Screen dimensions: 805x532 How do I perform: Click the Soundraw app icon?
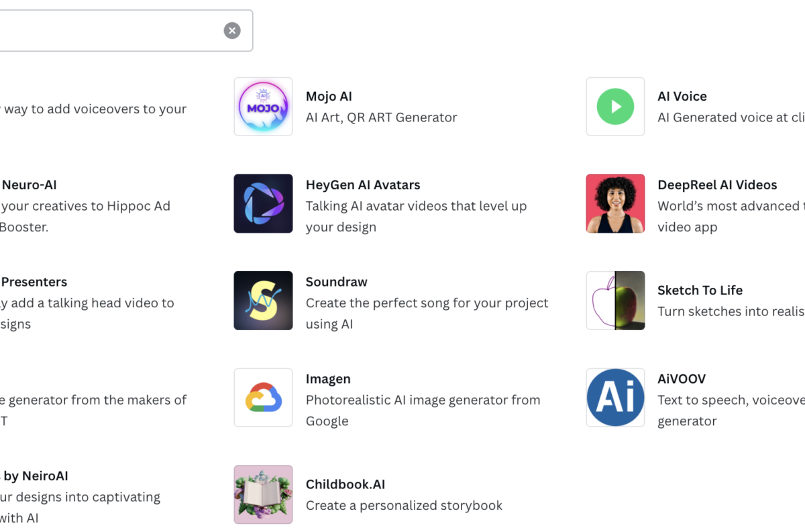(263, 301)
